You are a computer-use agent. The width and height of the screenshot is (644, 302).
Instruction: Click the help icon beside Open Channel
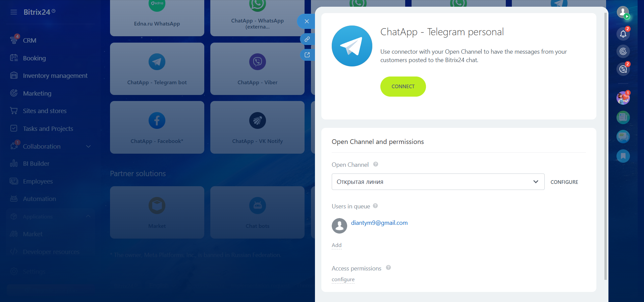point(376,164)
